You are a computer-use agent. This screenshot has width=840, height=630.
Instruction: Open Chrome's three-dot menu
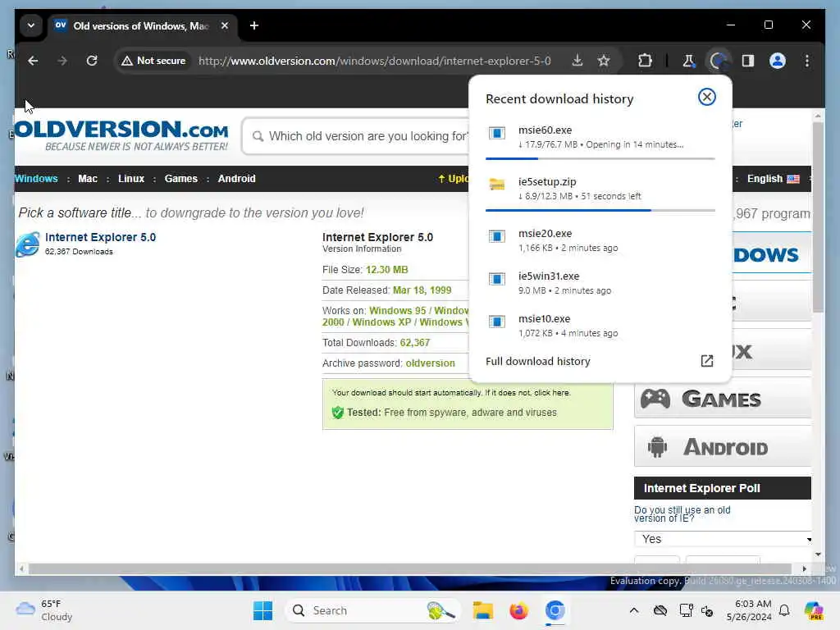click(807, 61)
